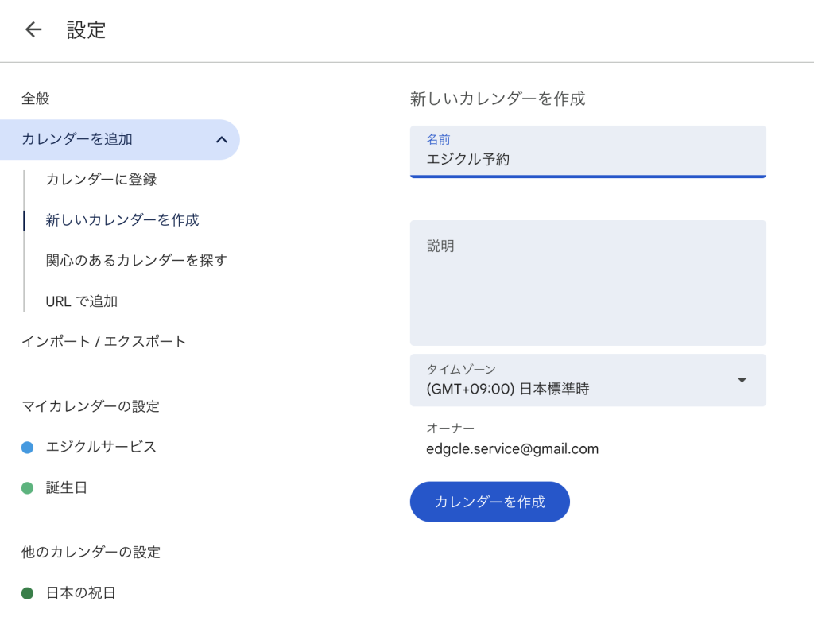The width and height of the screenshot is (814, 644).
Task: Open 誕生日 calendar settings
Action: pyautogui.click(x=67, y=487)
